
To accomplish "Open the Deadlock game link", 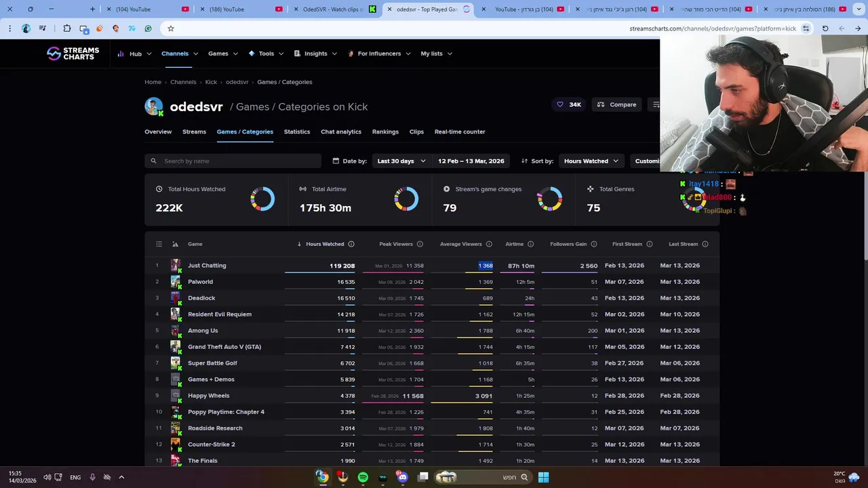I will (201, 298).
